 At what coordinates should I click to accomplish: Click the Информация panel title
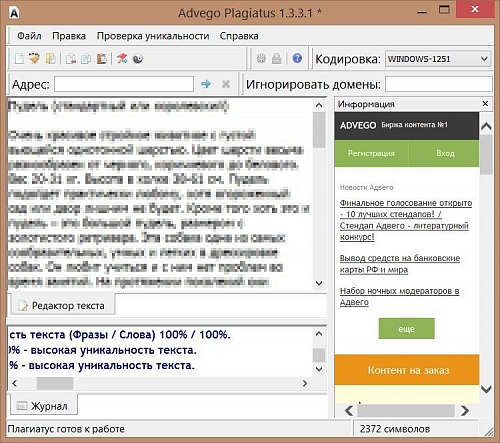click(366, 104)
